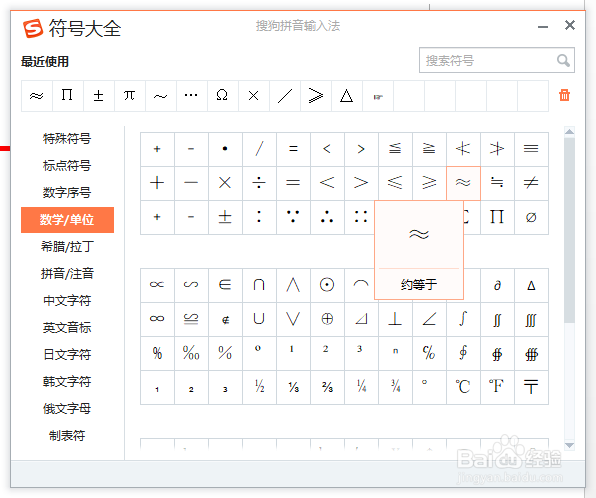
Task: Click the scrollbar down arrow
Action: (x=569, y=445)
